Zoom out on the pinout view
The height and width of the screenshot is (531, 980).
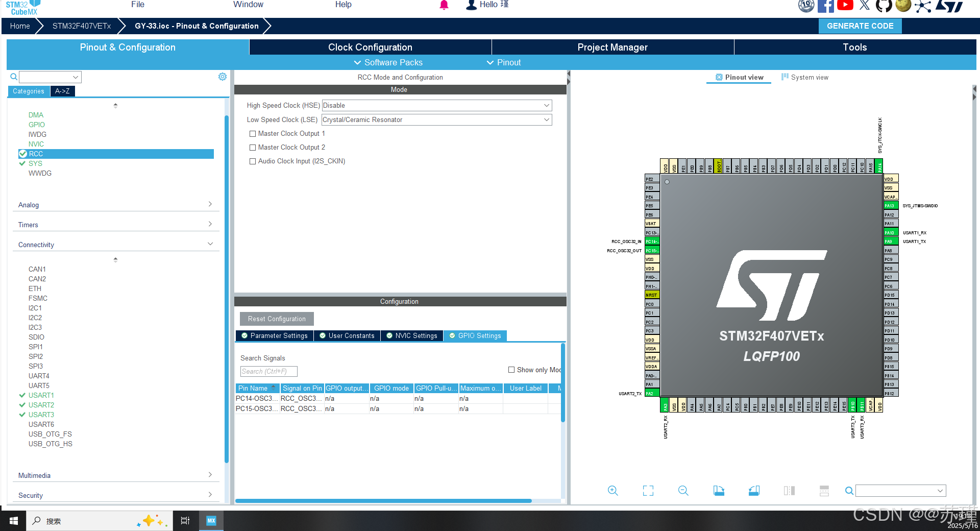tap(683, 490)
